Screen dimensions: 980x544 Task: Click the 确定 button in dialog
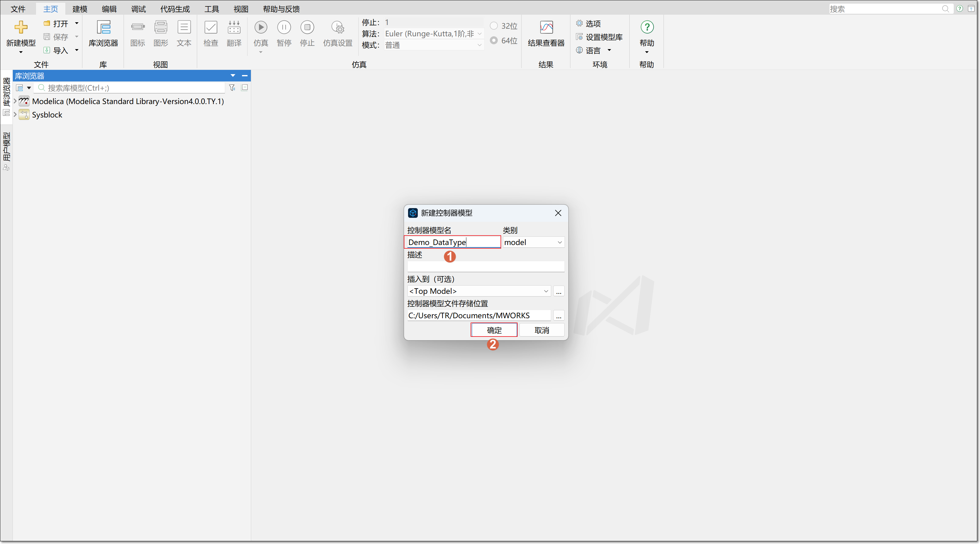coord(494,330)
